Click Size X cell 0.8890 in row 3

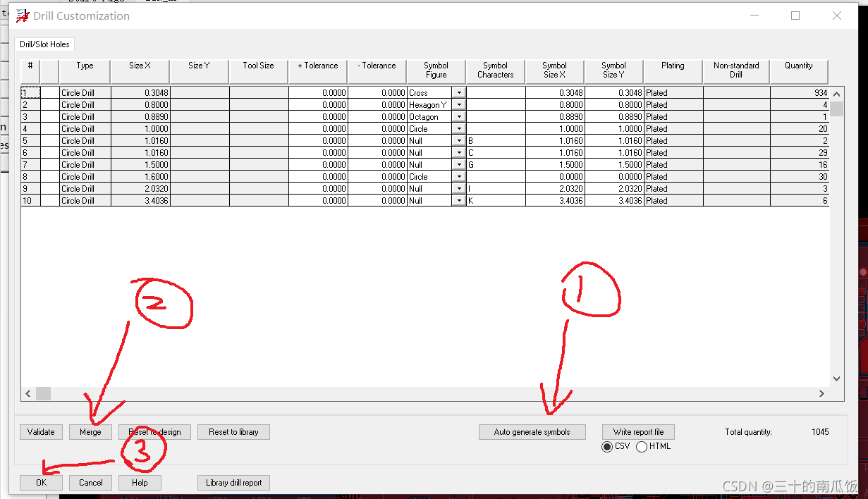pyautogui.click(x=140, y=117)
